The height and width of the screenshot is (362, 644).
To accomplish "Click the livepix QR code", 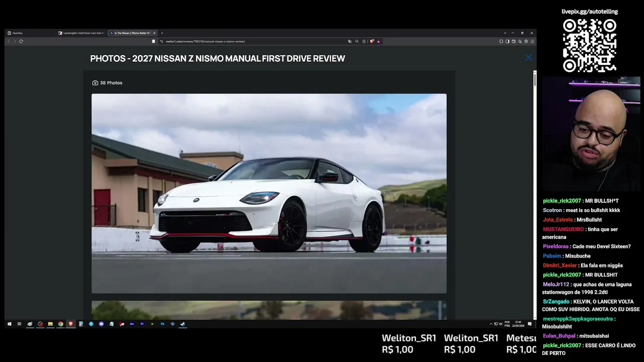I will pos(590,46).
